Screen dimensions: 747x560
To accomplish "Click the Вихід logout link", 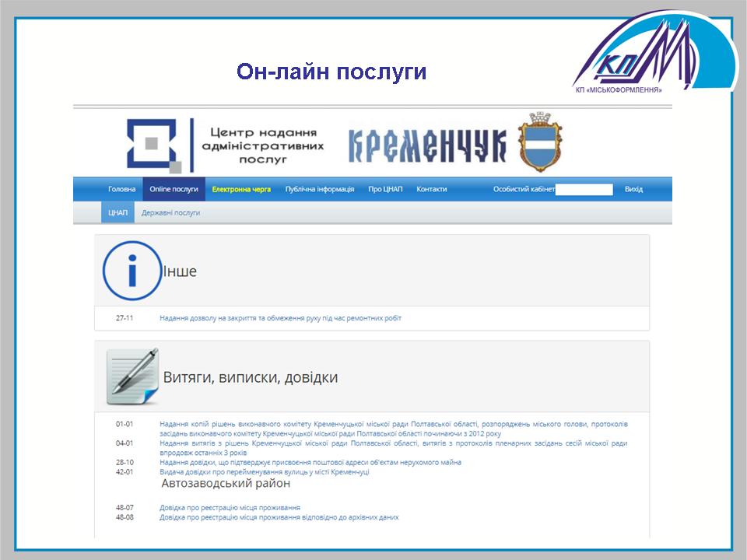I will pos(633,189).
